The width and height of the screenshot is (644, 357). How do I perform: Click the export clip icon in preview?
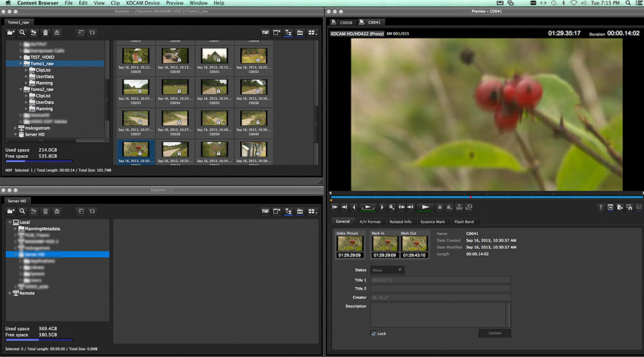click(620, 207)
